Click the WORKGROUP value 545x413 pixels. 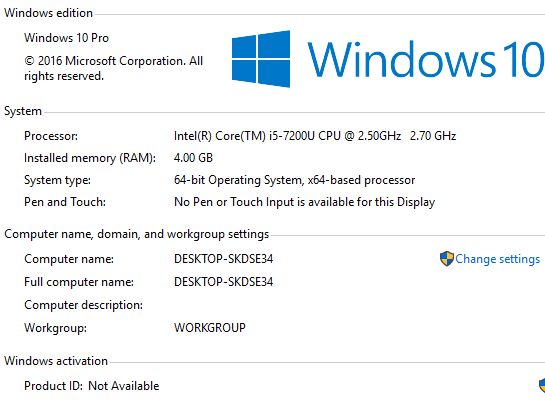click(210, 327)
